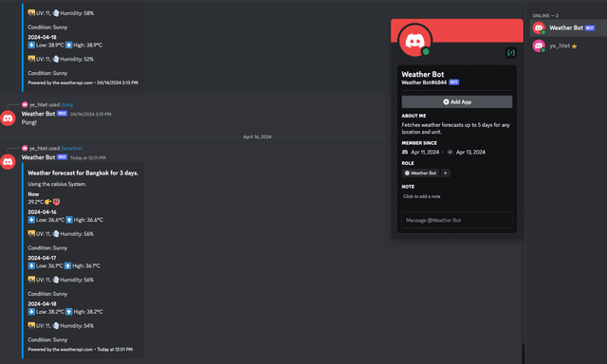Click the /weather command link

pos(72,148)
